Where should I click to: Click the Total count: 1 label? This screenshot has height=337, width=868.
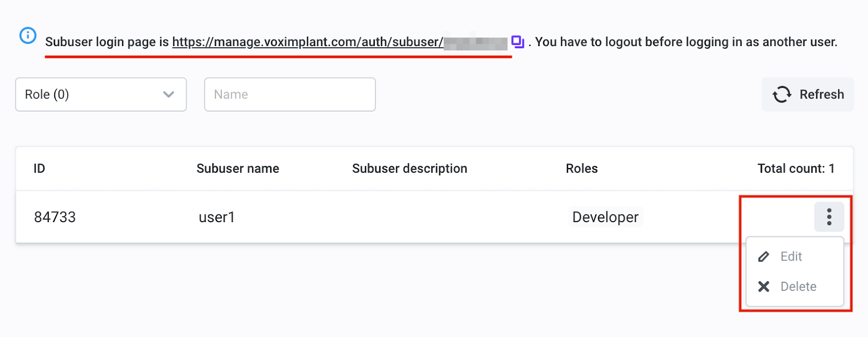(796, 168)
